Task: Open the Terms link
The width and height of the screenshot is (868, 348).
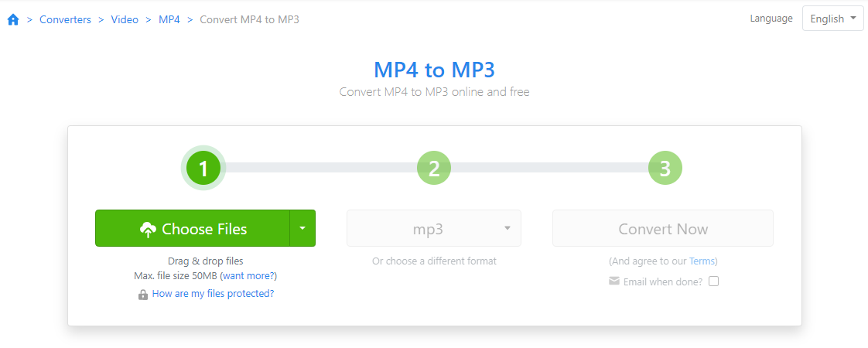Action: point(702,261)
